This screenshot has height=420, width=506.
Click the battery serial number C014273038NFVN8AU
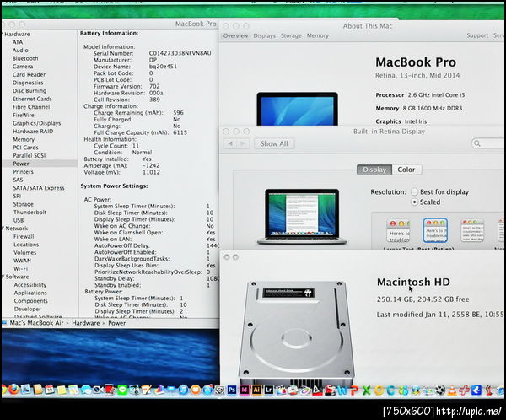click(x=180, y=53)
